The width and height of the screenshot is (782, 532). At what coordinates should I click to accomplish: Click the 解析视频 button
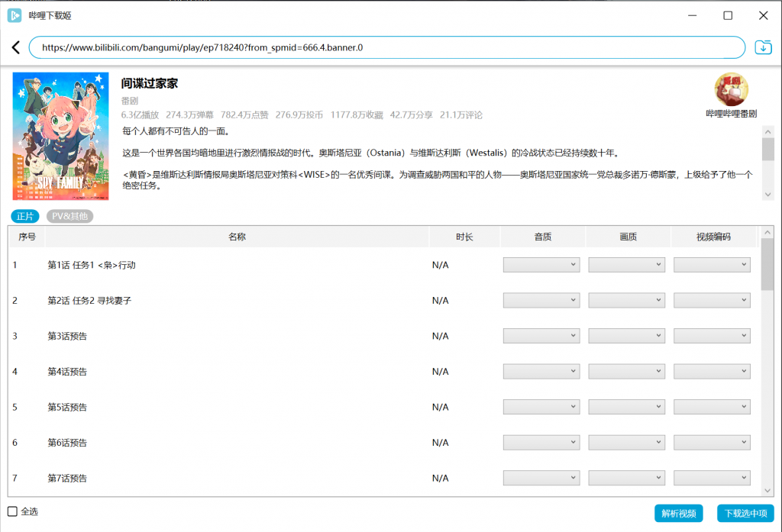(678, 513)
